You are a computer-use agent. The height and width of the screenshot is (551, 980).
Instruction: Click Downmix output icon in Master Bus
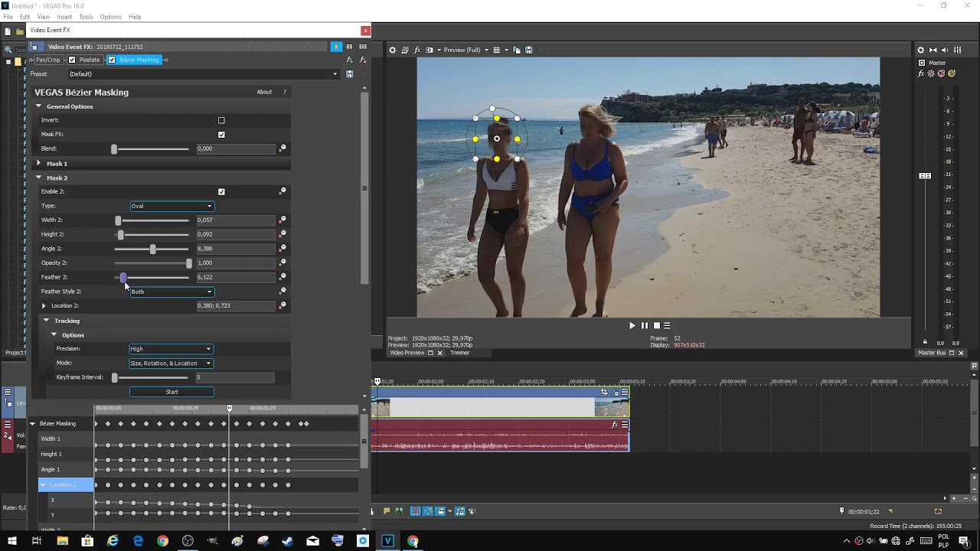point(934,50)
